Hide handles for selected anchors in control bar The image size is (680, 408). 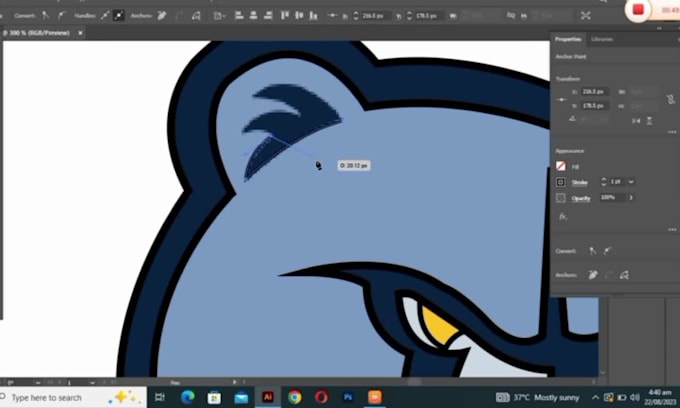118,16
